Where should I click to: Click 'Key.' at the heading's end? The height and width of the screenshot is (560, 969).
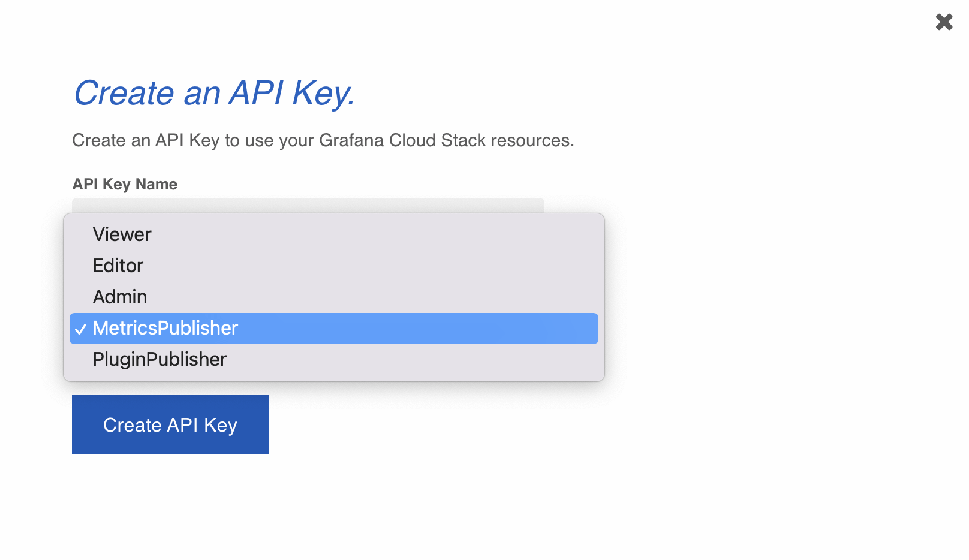pyautogui.click(x=323, y=94)
